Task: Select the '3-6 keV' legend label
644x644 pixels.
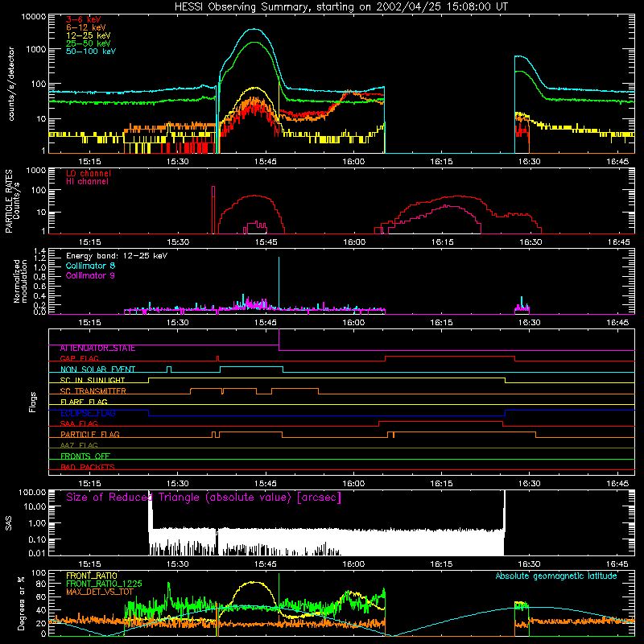Action: click(x=84, y=19)
